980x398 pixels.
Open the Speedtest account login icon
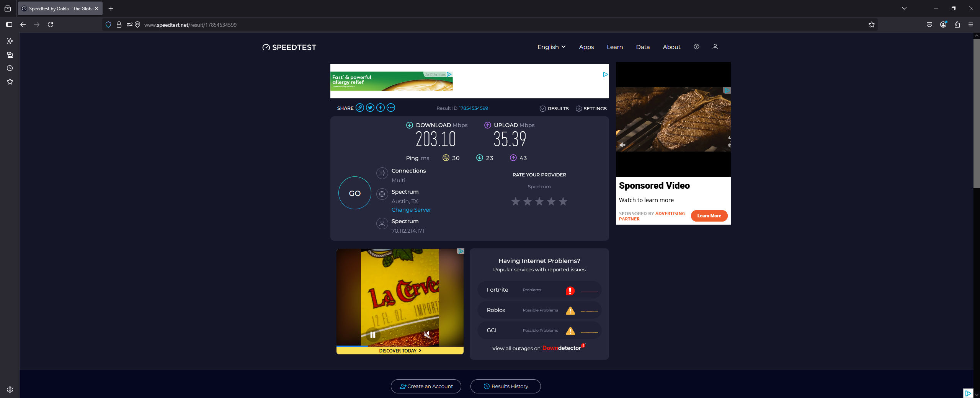(x=715, y=47)
